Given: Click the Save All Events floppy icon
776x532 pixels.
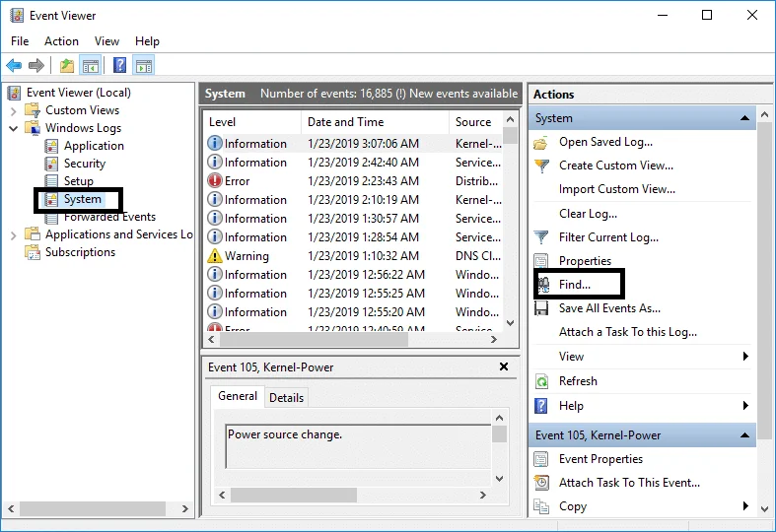Looking at the screenshot, I should 541,308.
